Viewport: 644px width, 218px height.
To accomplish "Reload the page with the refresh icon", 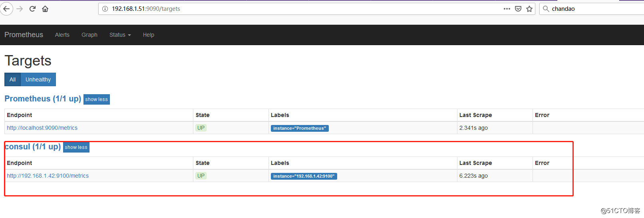I will 32,9.
